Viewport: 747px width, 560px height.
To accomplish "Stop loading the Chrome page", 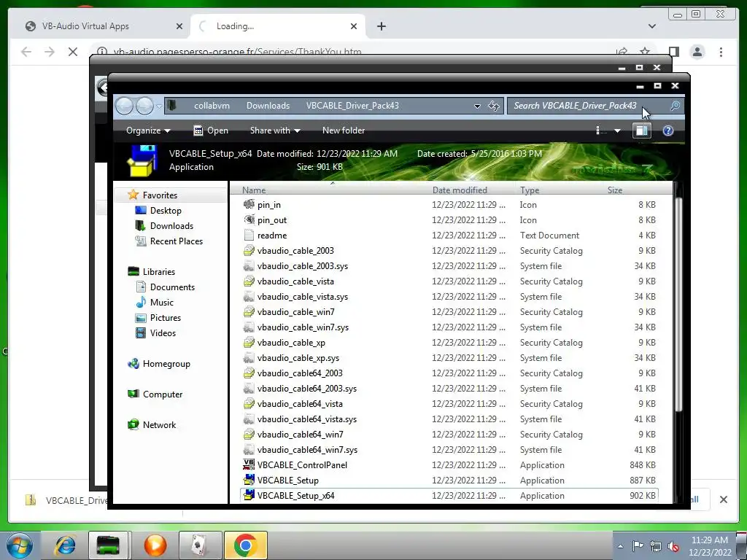I will (72, 52).
